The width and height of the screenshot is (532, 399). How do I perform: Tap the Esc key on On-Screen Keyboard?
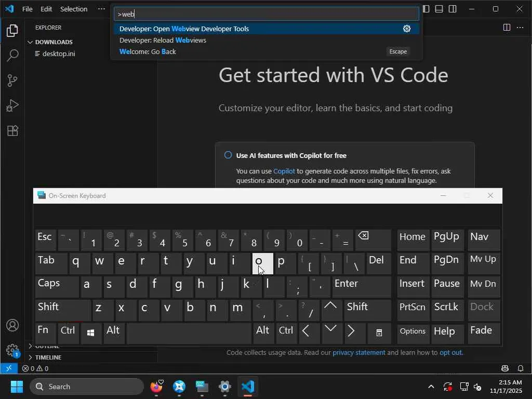coord(46,240)
